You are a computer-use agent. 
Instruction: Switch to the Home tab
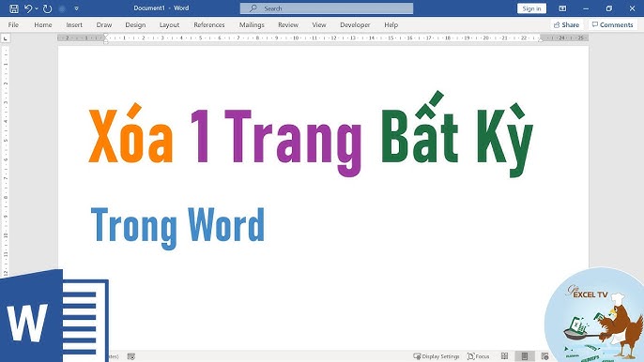tap(43, 24)
